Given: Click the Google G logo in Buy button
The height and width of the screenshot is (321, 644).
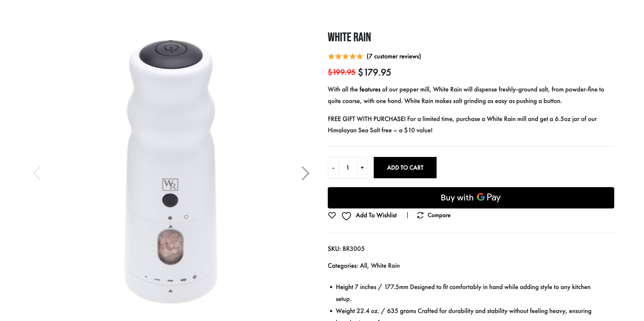Looking at the screenshot, I should pyautogui.click(x=481, y=197).
